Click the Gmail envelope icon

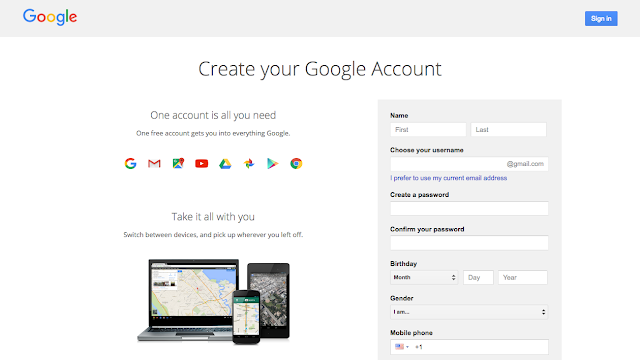[x=154, y=164]
